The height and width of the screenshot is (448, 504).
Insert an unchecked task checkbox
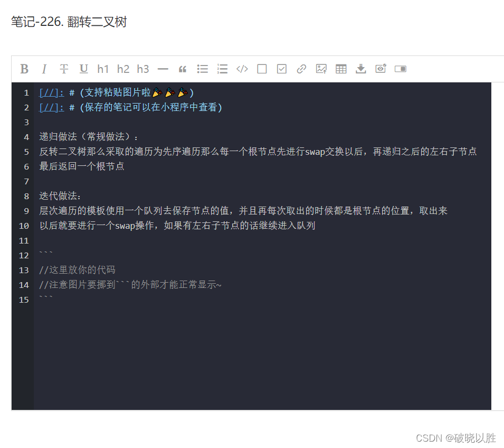coord(262,69)
